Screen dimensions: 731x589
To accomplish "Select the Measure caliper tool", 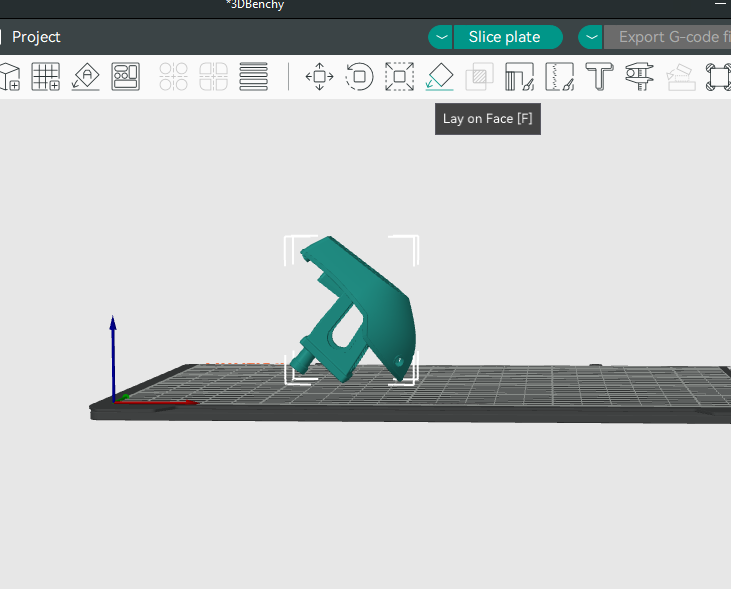I will 639,76.
